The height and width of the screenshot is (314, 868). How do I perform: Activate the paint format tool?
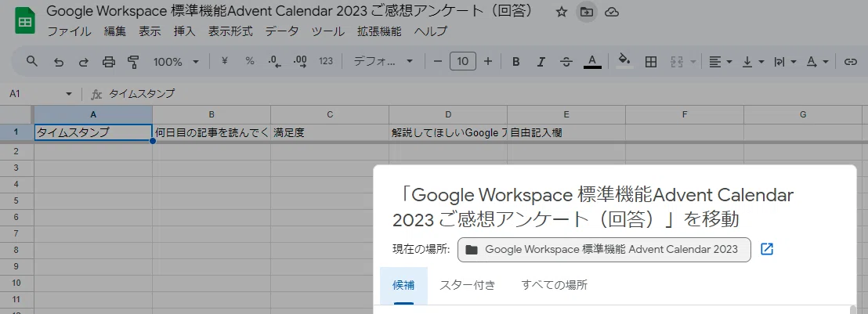click(x=133, y=62)
